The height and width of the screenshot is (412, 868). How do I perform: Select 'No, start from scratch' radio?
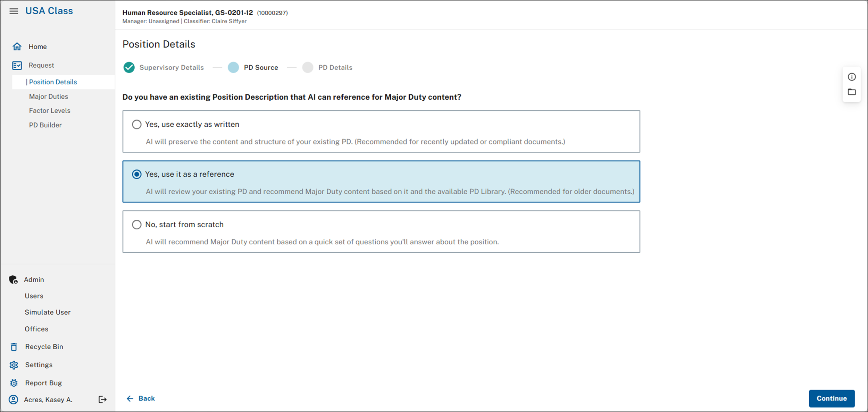pos(137,225)
